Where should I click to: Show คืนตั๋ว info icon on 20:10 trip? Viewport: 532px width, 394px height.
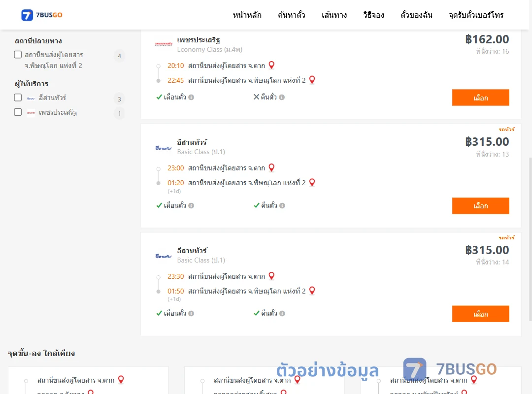(x=282, y=98)
